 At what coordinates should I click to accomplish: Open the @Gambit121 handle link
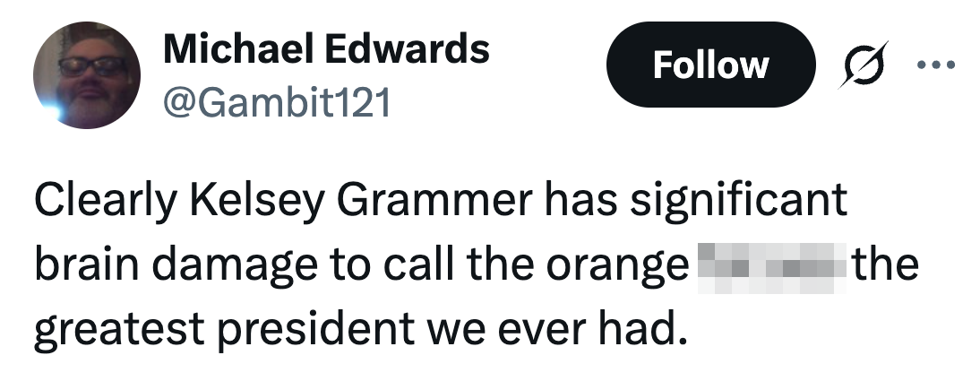[276, 104]
